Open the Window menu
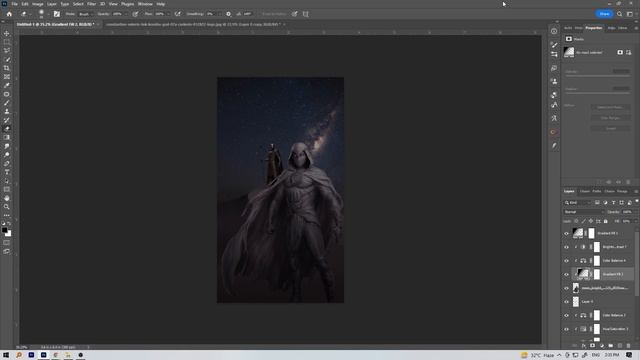The height and width of the screenshot is (360, 640). coord(145,4)
